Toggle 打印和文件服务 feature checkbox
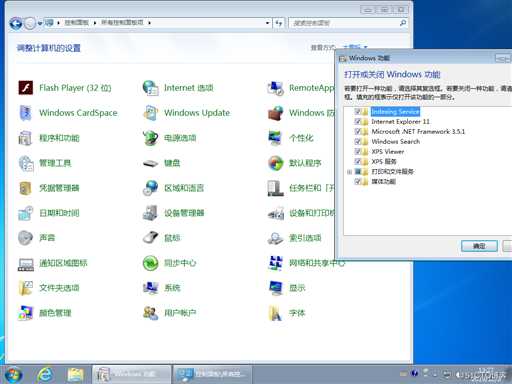The width and height of the screenshot is (512, 384). point(358,171)
